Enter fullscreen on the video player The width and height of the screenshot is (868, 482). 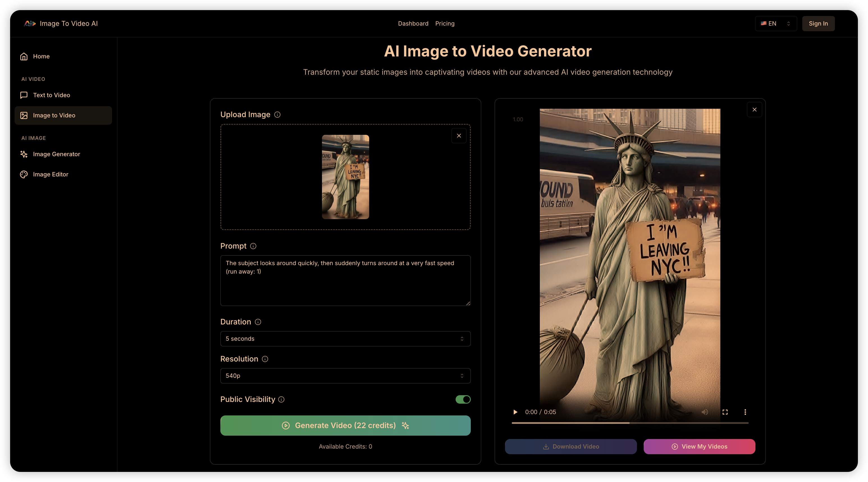(x=725, y=412)
